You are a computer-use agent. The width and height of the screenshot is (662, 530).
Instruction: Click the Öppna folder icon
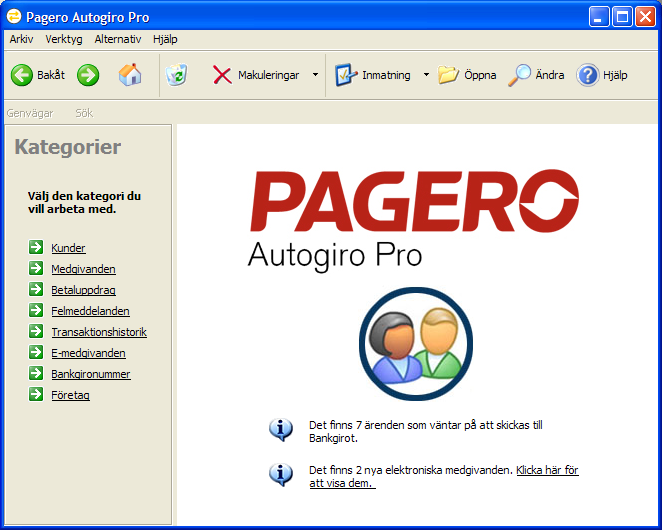448,75
